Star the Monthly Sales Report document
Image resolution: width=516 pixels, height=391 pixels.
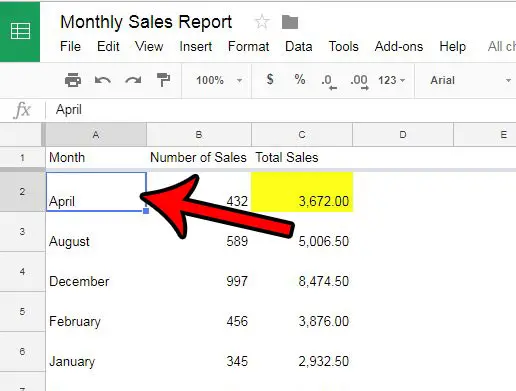tap(262, 22)
